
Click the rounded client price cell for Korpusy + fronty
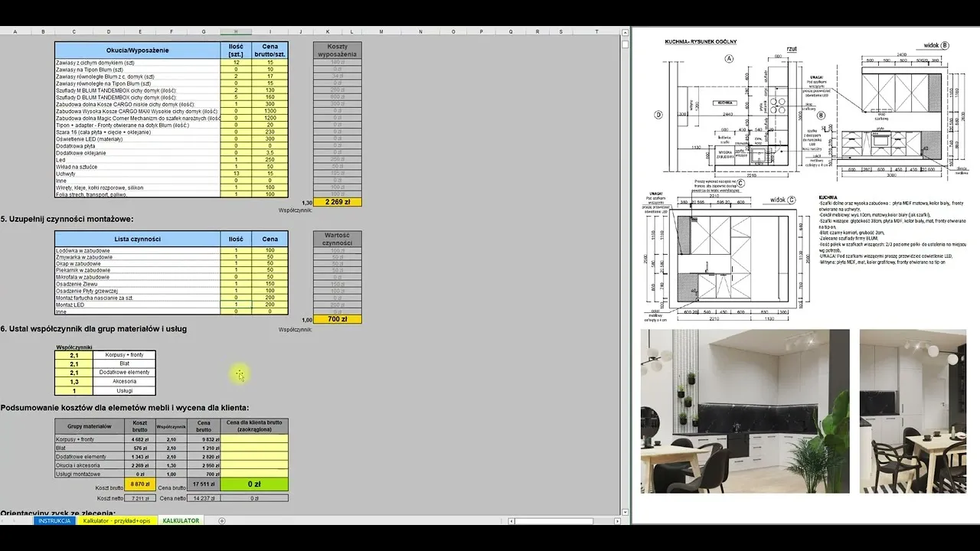point(255,439)
